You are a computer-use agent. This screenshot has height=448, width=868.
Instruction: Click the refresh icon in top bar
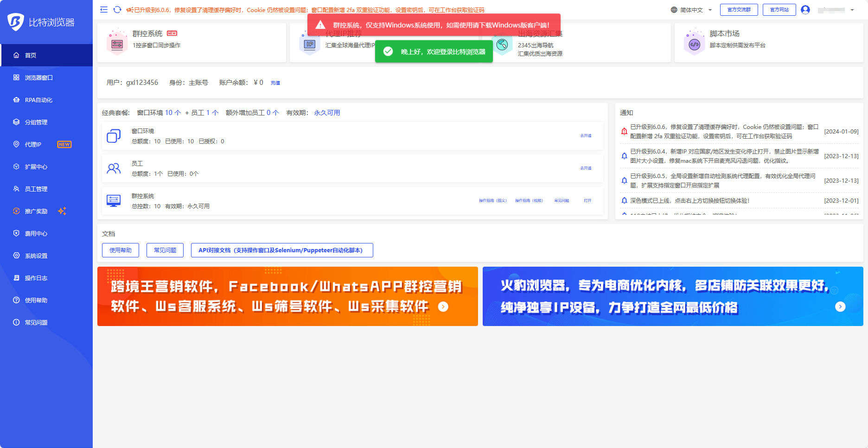pos(117,10)
